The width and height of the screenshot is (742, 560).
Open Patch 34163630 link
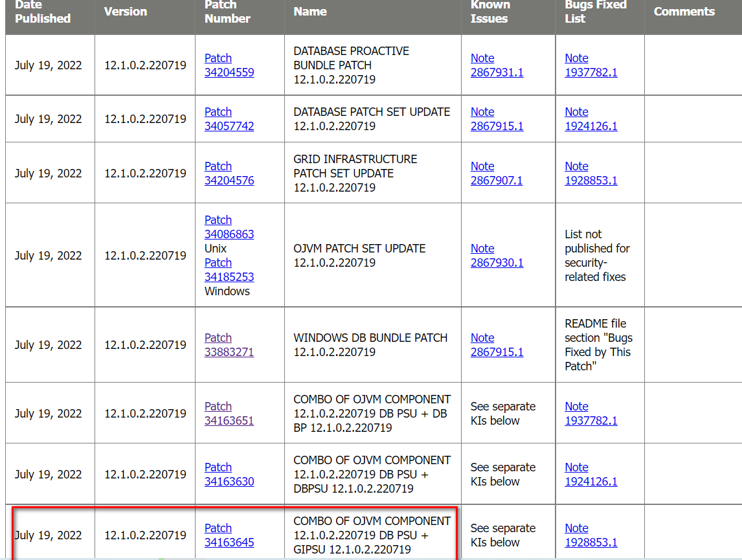click(229, 475)
